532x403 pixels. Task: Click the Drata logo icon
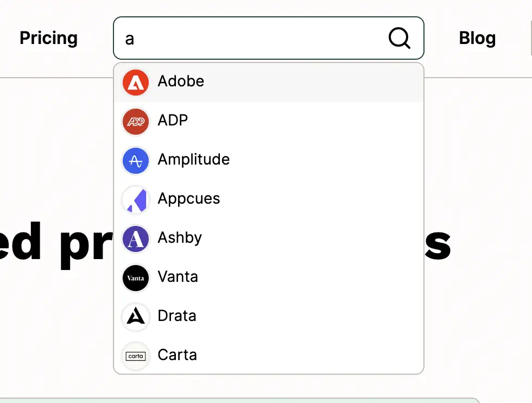pos(136,317)
